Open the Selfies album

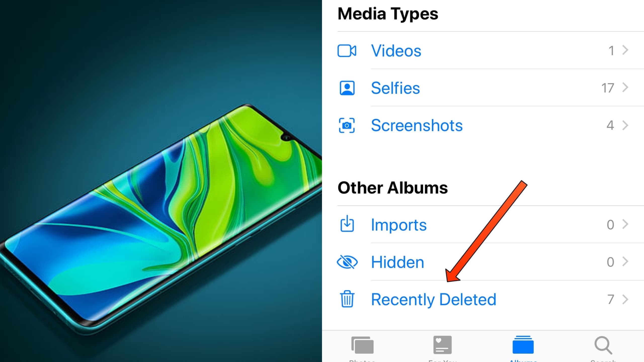pos(395,87)
